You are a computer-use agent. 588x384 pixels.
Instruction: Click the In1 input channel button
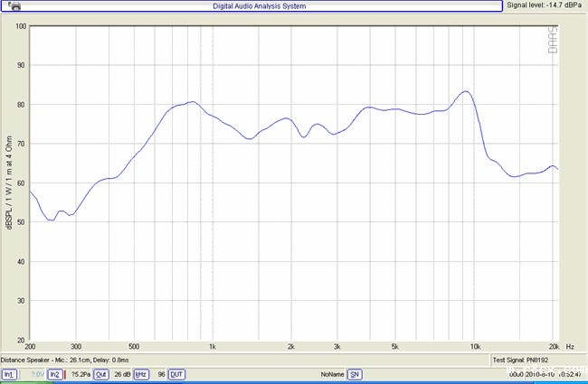pyautogui.click(x=8, y=374)
